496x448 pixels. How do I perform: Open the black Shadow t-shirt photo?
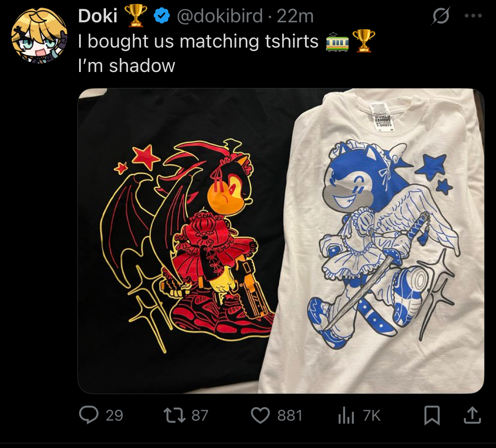pyautogui.click(x=177, y=240)
